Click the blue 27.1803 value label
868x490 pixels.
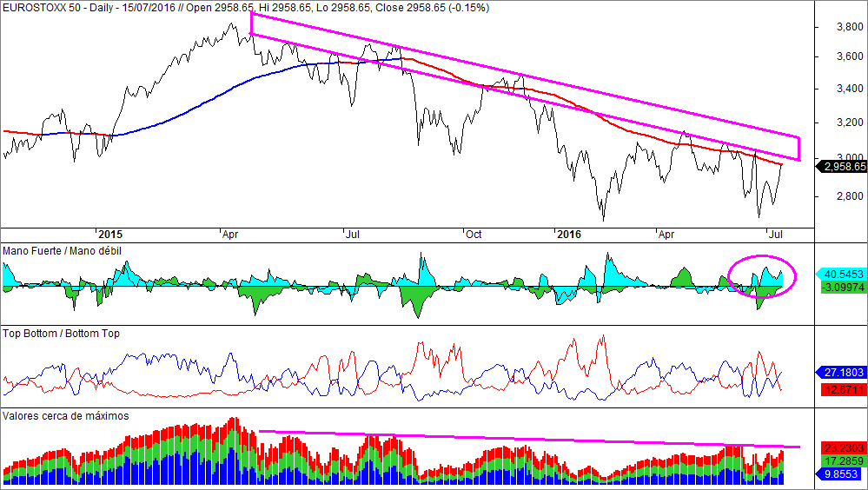(x=841, y=373)
